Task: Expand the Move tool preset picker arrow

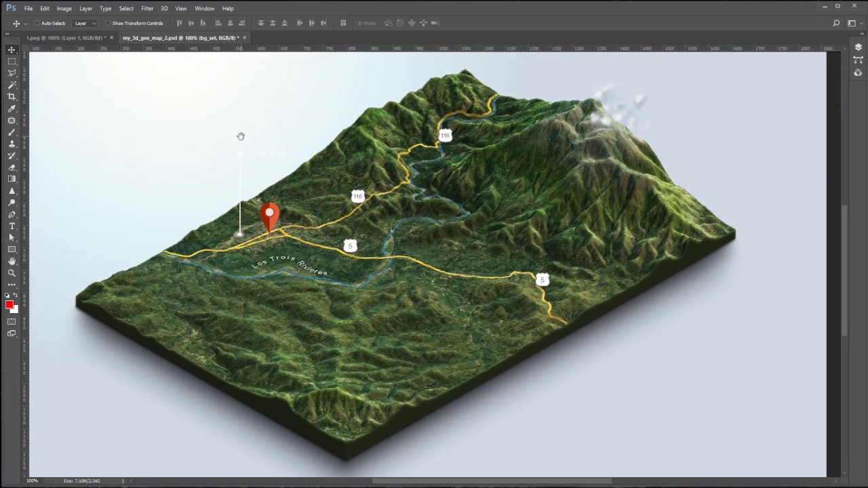Action: (x=25, y=23)
